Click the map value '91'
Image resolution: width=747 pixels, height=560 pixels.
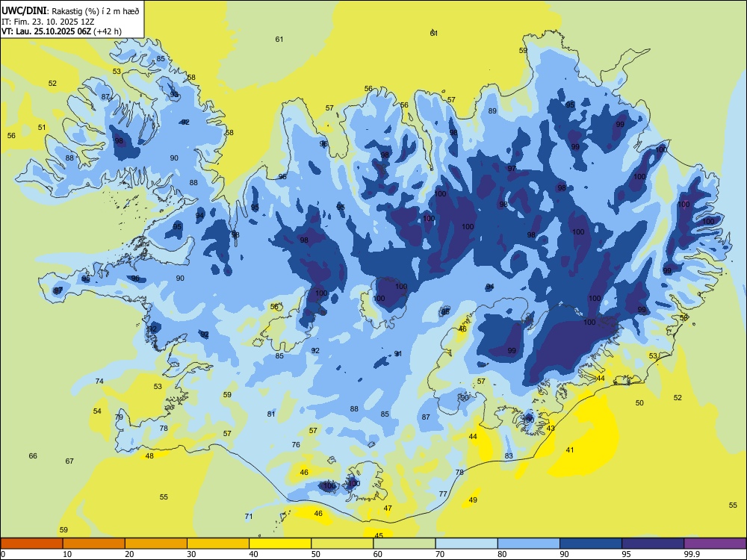398,354
